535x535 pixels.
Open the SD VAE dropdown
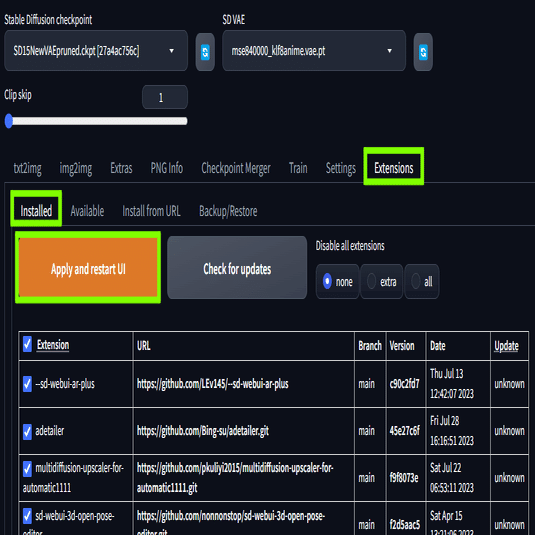click(314, 51)
